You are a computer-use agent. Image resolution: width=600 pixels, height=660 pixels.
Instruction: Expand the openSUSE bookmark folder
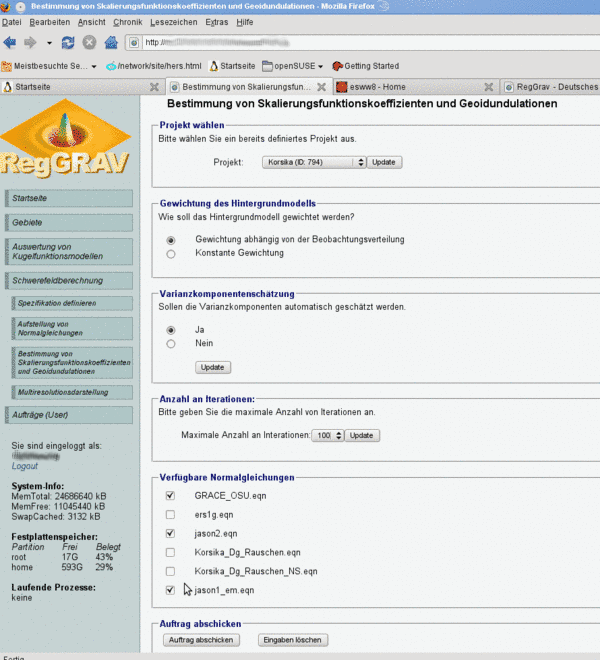pyautogui.click(x=293, y=66)
